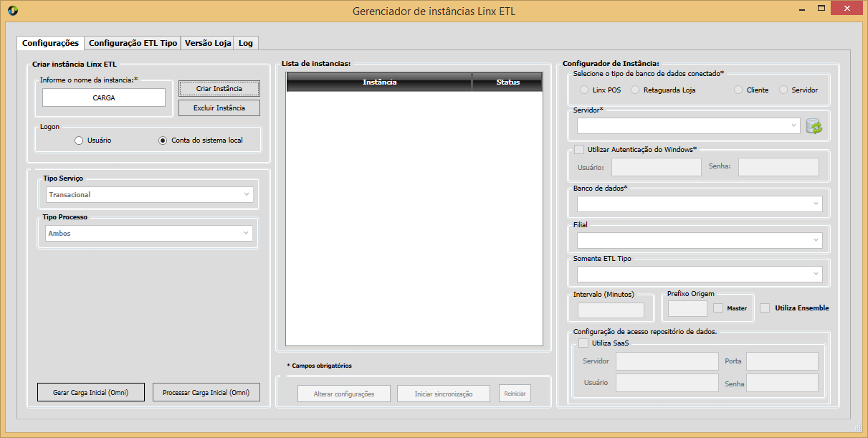Click the Intervalo (Minutos) input field
Viewport: 868px width, 438px height.
coord(611,310)
